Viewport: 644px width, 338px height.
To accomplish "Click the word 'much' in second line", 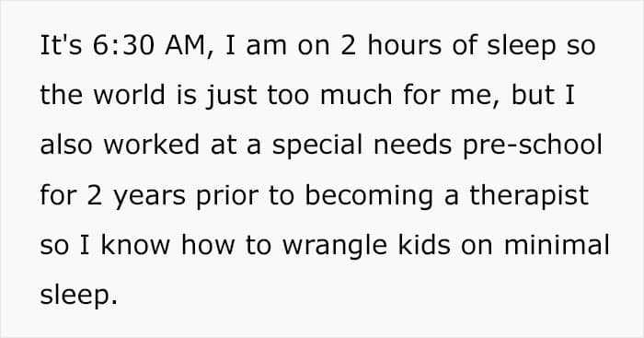I will [357, 95].
